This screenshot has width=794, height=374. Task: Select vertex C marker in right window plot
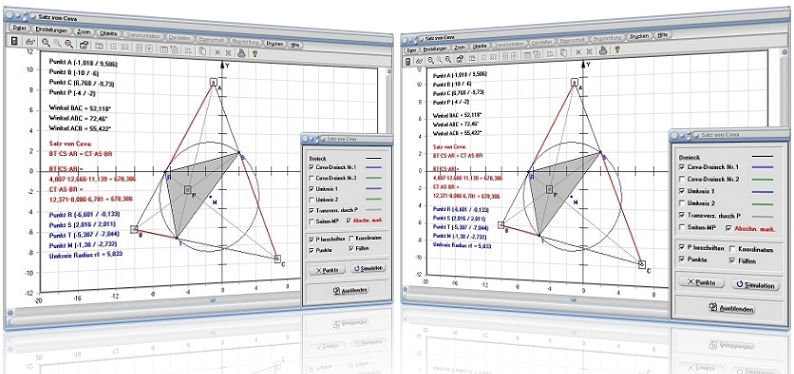[x=642, y=264]
